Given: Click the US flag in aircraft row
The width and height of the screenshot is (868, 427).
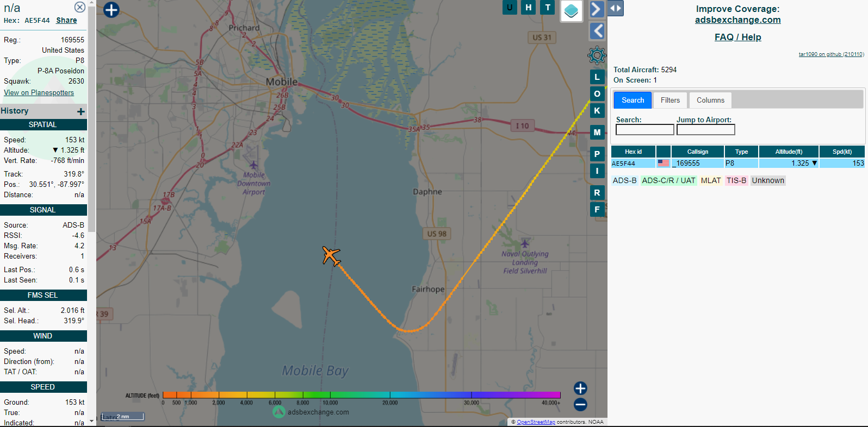Looking at the screenshot, I should click(663, 163).
